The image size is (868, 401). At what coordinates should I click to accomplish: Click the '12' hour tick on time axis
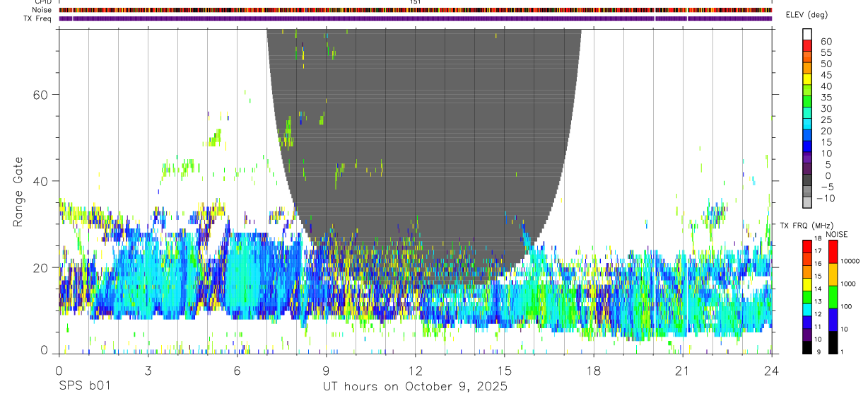coord(416,370)
